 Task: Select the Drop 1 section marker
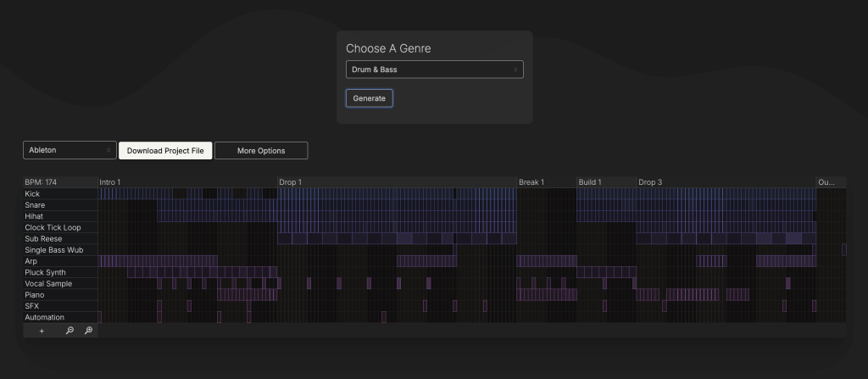click(290, 182)
